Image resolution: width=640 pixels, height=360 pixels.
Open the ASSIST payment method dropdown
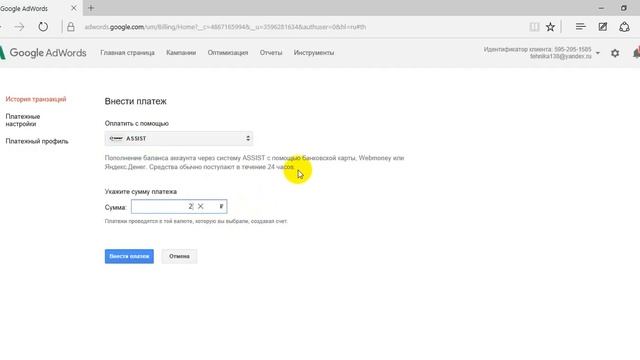[x=179, y=138]
